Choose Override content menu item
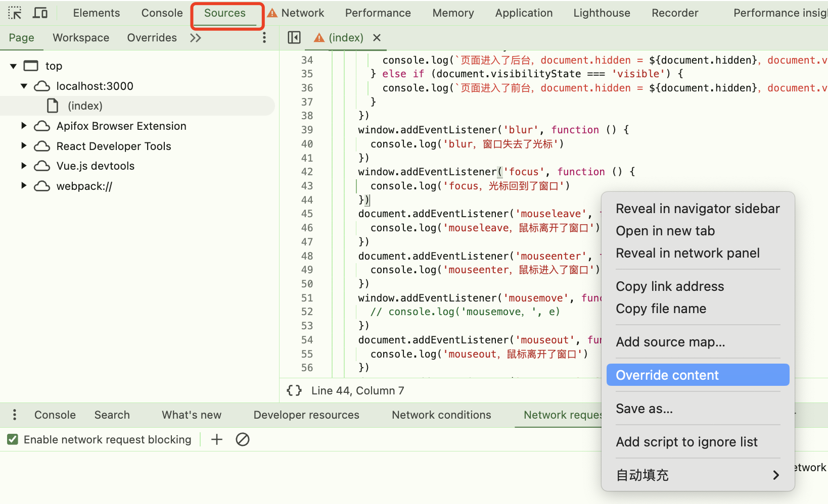This screenshot has height=504, width=828. pos(698,375)
